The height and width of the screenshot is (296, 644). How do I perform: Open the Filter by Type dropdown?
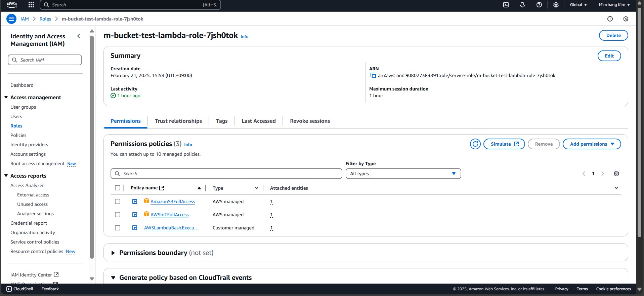point(403,174)
